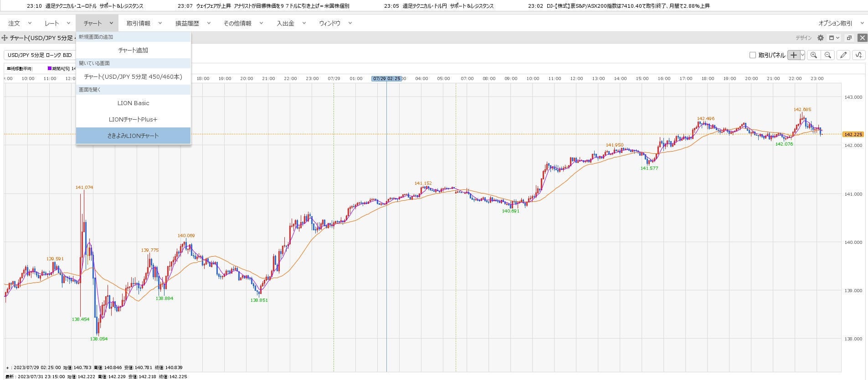The width and height of the screenshot is (868, 380).
Task: Click チャート追加 to add a chart
Action: pos(133,50)
